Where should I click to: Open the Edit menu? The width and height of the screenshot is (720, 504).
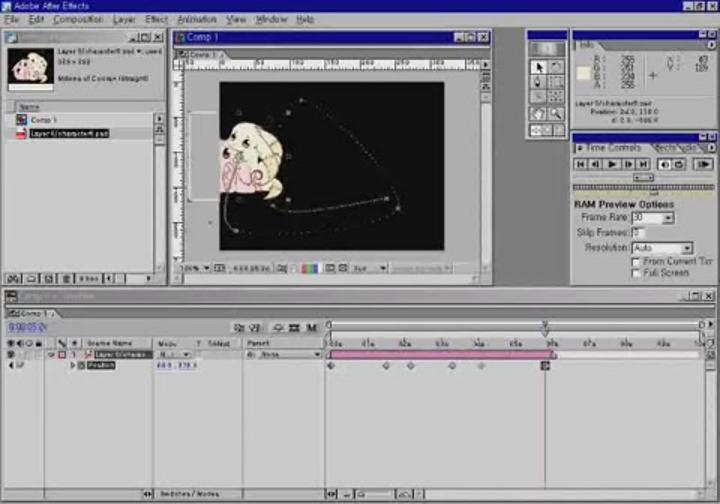click(x=36, y=19)
